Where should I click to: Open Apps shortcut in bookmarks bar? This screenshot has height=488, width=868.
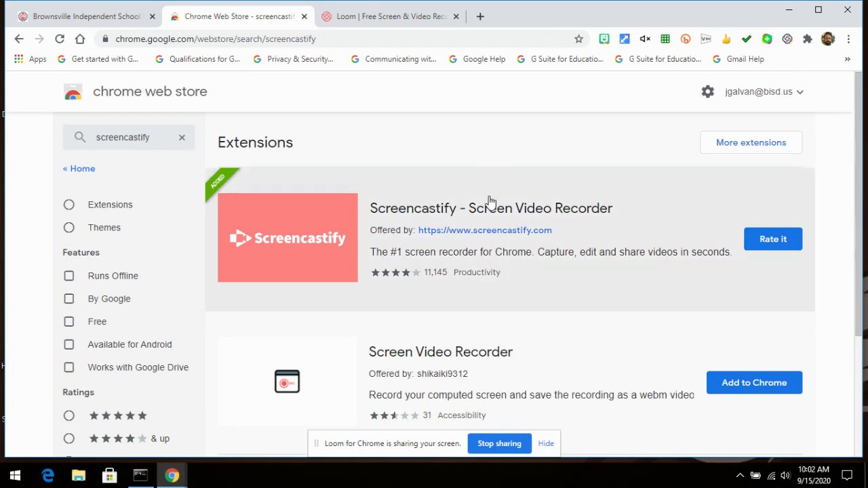[x=30, y=59]
